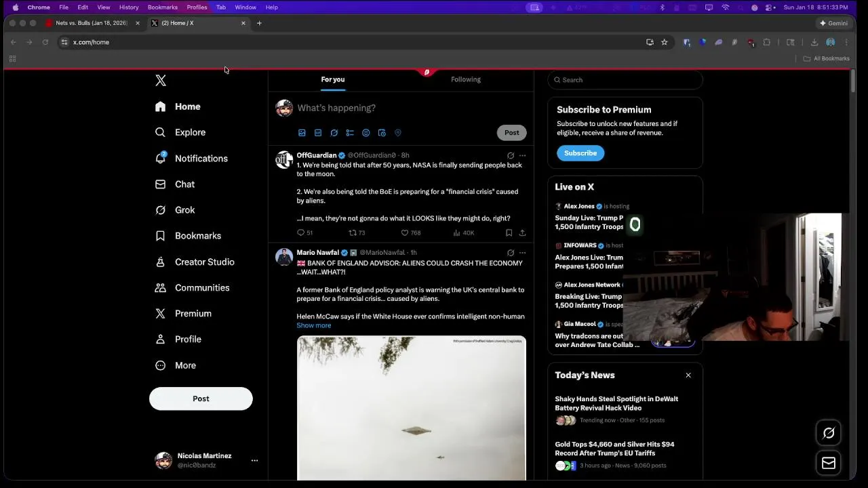868x488 pixels.
Task: Click the X logo in sidebar
Action: coord(161,81)
